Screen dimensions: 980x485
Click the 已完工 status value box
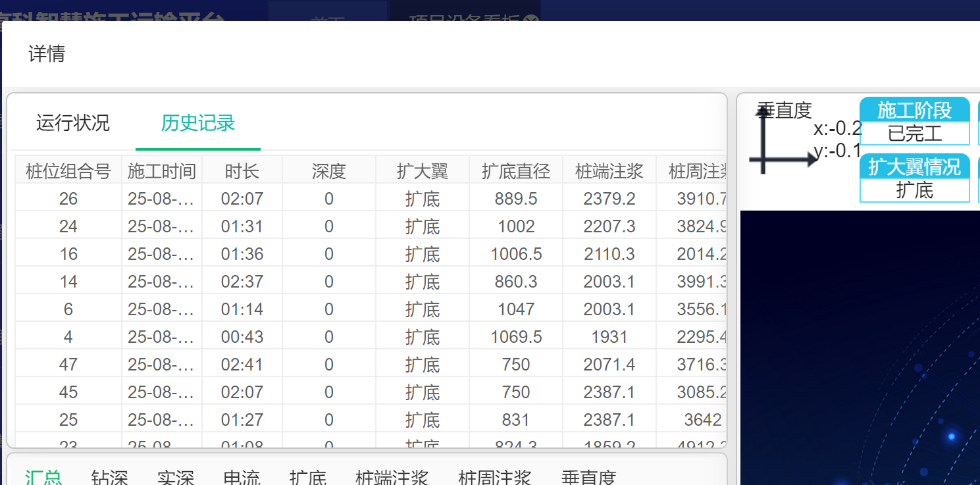click(914, 134)
